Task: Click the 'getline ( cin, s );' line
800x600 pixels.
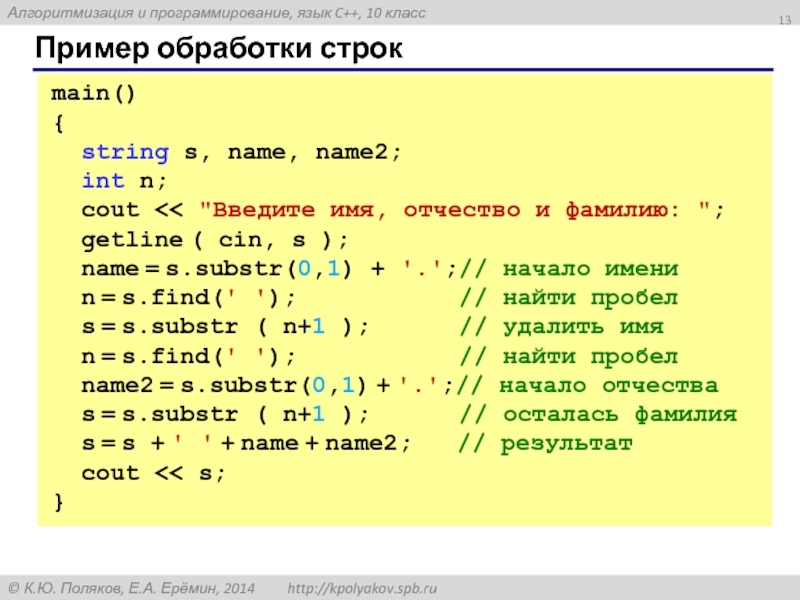Action: coord(215,240)
